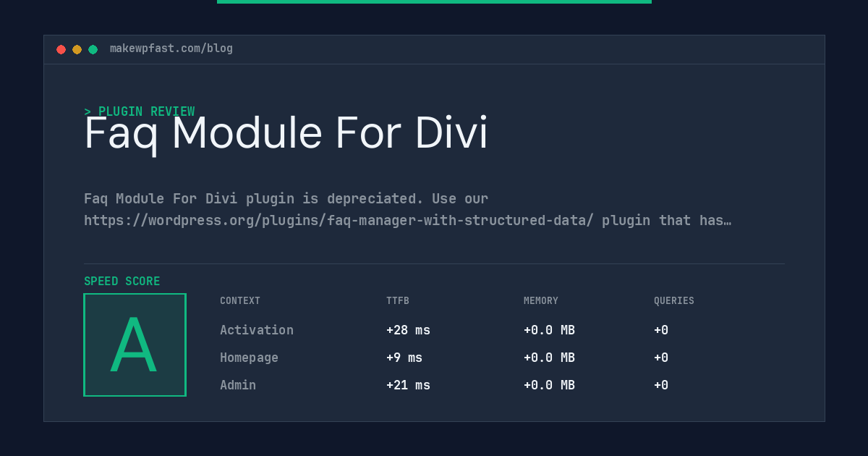868x456 pixels.
Task: Click the Admin memory value +0.0 MB
Action: (x=549, y=385)
